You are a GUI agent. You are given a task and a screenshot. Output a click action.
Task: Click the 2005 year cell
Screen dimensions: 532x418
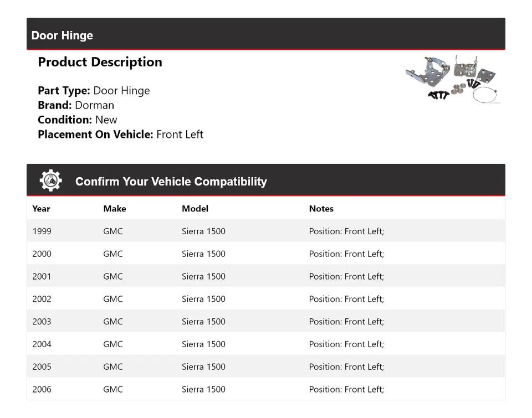(x=42, y=367)
